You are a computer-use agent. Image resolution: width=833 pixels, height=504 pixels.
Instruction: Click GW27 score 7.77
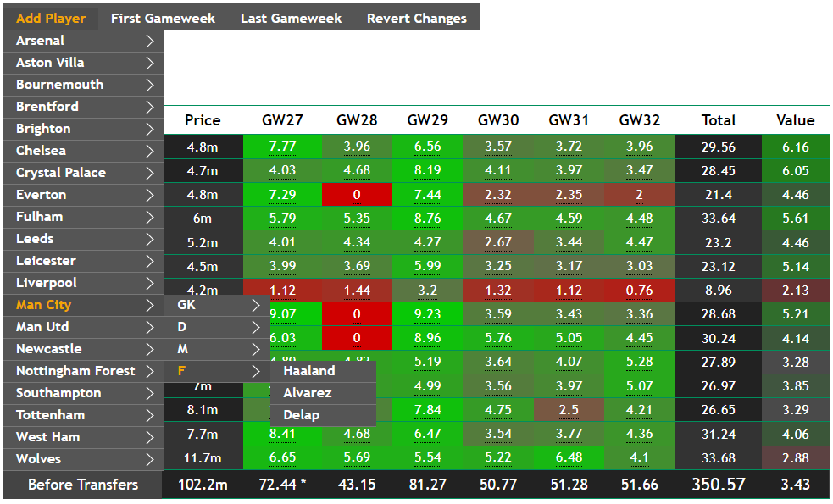click(283, 147)
